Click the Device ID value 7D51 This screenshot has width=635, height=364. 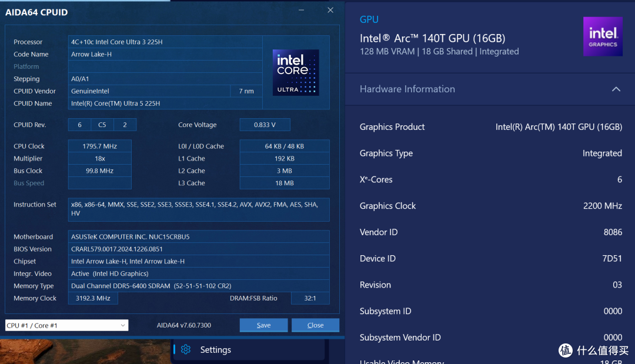(612, 258)
